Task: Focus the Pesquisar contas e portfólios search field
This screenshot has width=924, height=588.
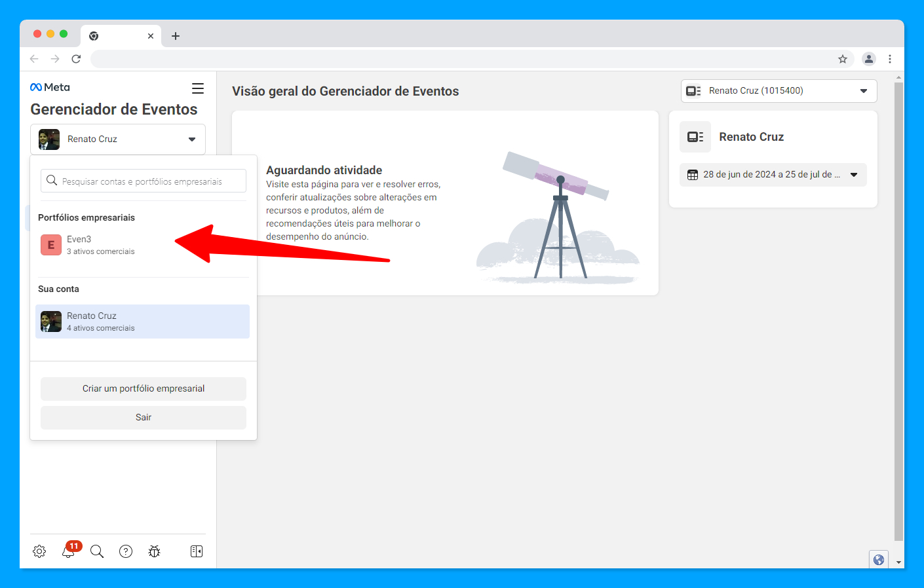Action: [144, 181]
